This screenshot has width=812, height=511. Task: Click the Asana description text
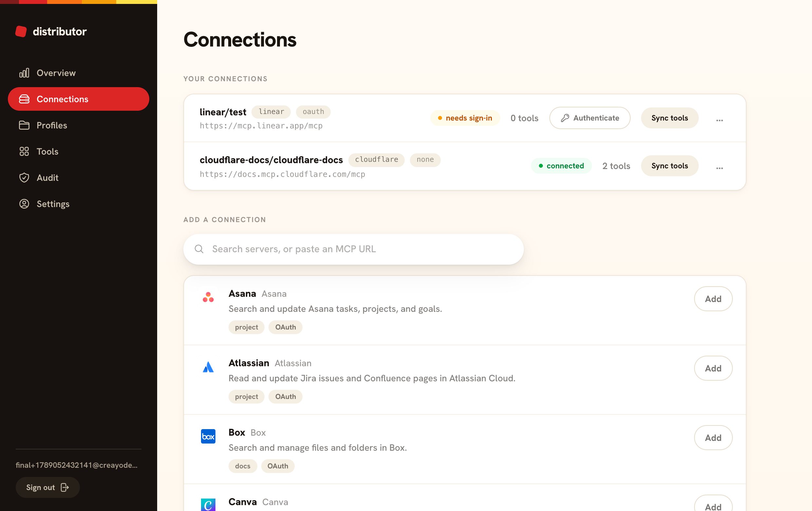click(335, 309)
